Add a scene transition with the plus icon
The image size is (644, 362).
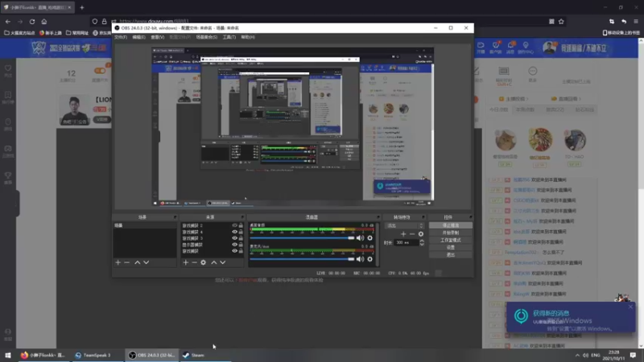pos(403,234)
